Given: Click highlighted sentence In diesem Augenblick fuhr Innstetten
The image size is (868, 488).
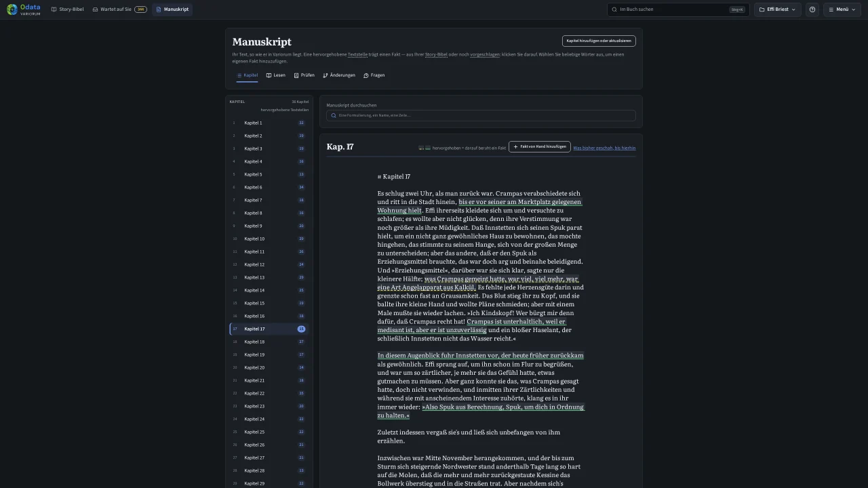Looking at the screenshot, I should pyautogui.click(x=480, y=355).
